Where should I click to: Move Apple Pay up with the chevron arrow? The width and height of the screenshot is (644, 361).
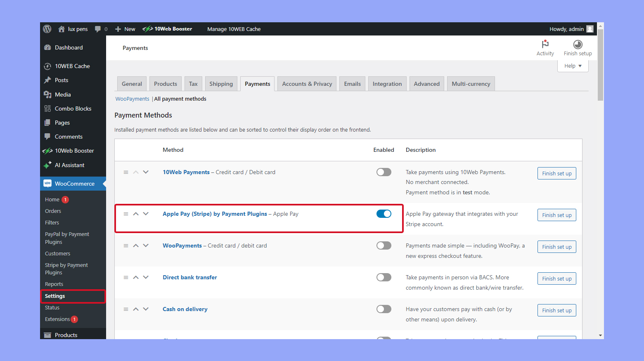point(136,214)
